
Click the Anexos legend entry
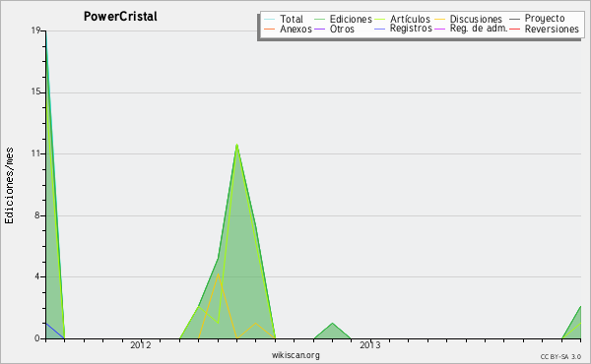(x=295, y=29)
